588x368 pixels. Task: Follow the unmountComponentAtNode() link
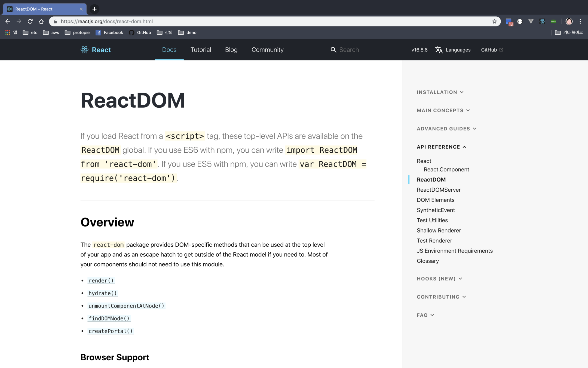pyautogui.click(x=126, y=306)
